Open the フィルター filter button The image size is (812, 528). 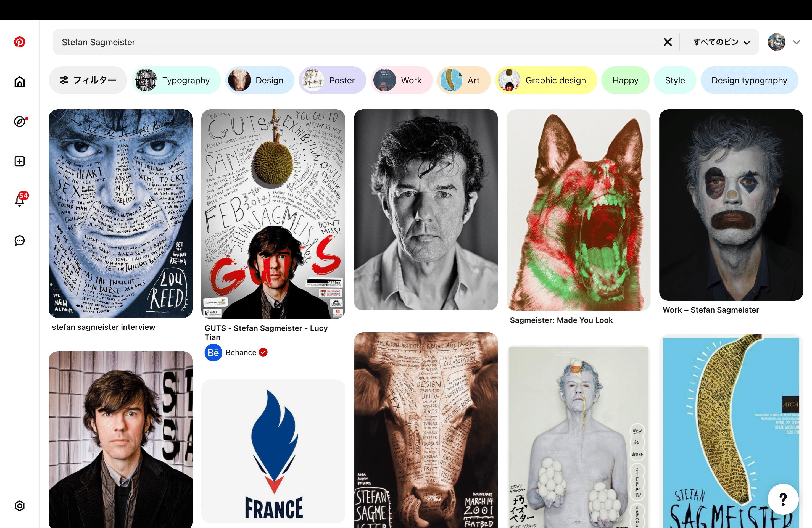[88, 80]
